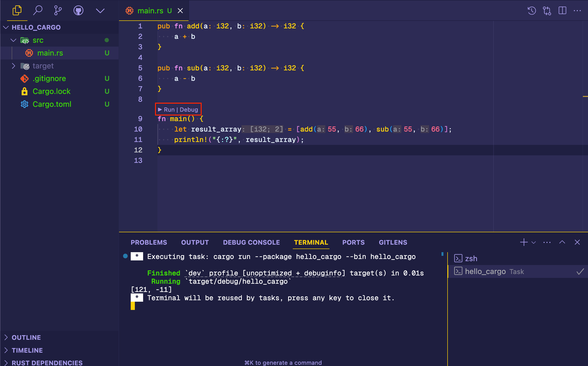Switch to the DEBUG CONSOLE tab
The image size is (588, 366).
[x=251, y=242]
